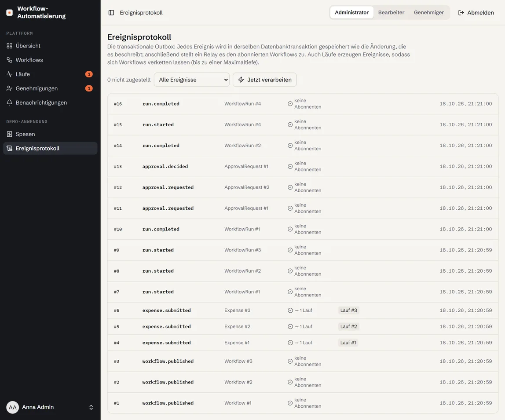Click the Läufe badge showing 1
Screen dimensions: 505x420
pyautogui.click(x=89, y=74)
